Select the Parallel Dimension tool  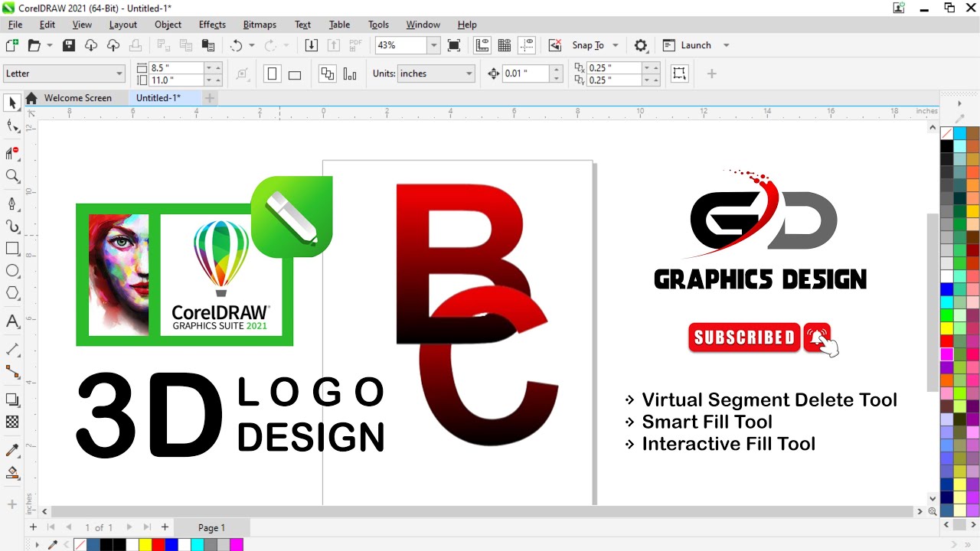12,349
